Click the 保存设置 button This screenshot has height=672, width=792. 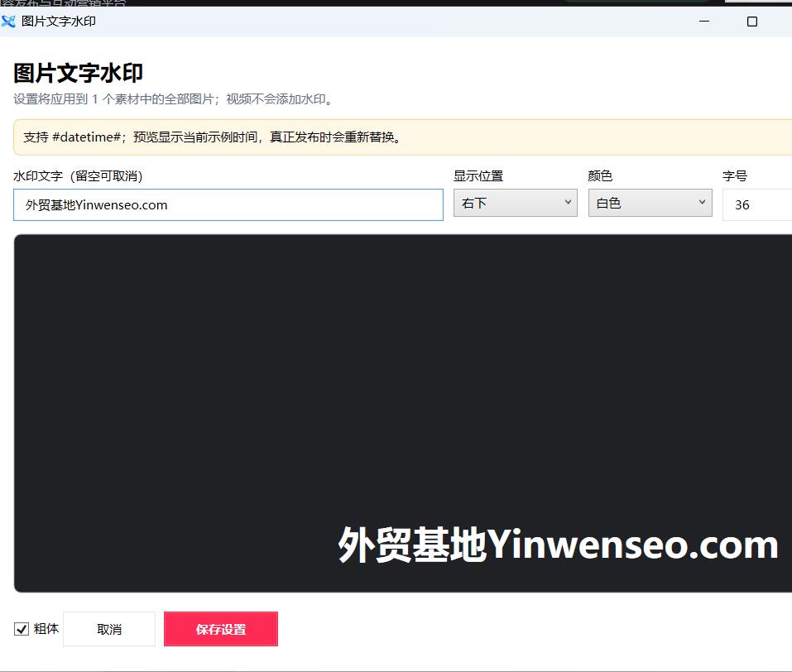tap(221, 629)
